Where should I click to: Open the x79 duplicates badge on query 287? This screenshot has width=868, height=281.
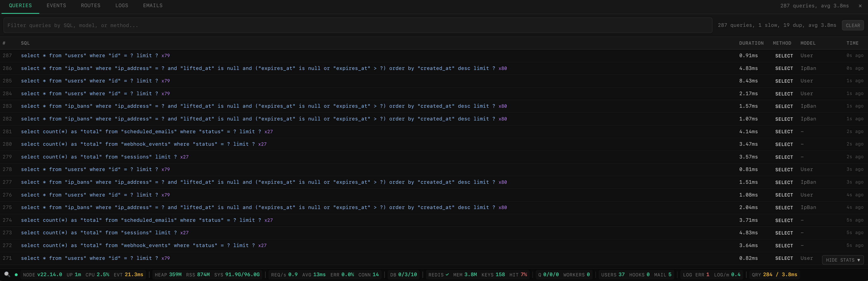click(165, 55)
